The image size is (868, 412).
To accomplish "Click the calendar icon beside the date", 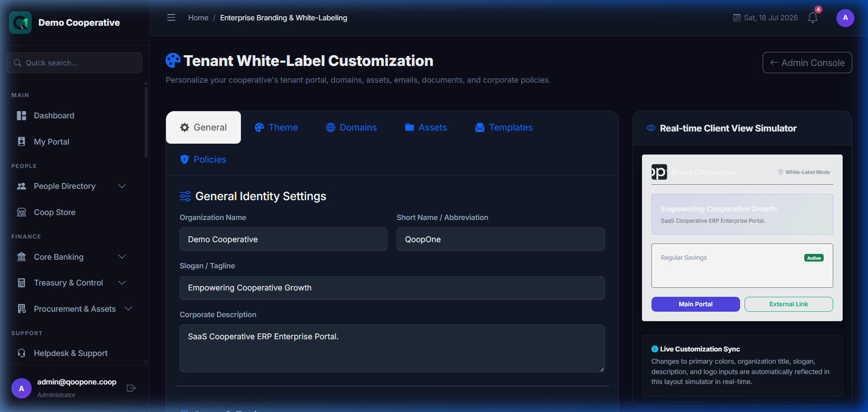I will [x=736, y=18].
